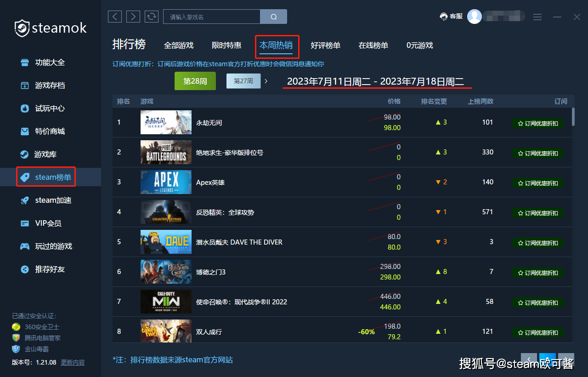This screenshot has height=377, width=588.
Task: Click the magnifier search button
Action: 274,17
